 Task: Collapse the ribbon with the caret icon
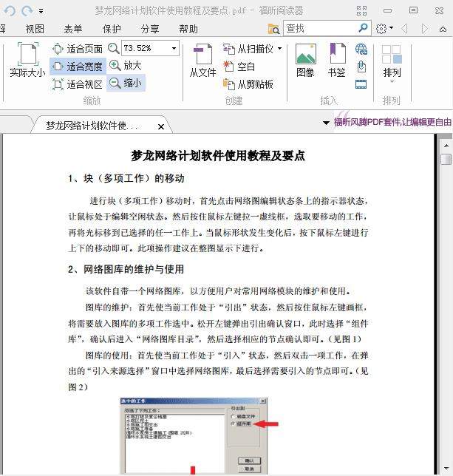coord(443,29)
